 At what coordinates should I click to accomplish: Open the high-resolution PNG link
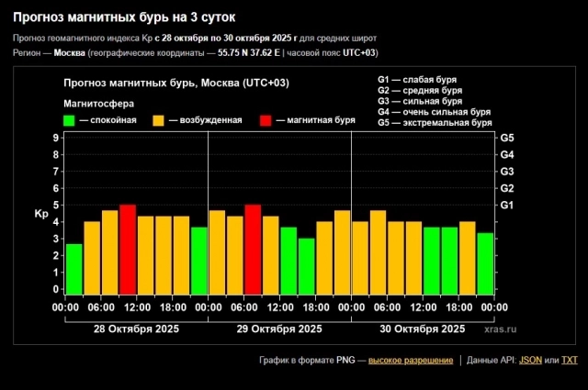tap(410, 361)
